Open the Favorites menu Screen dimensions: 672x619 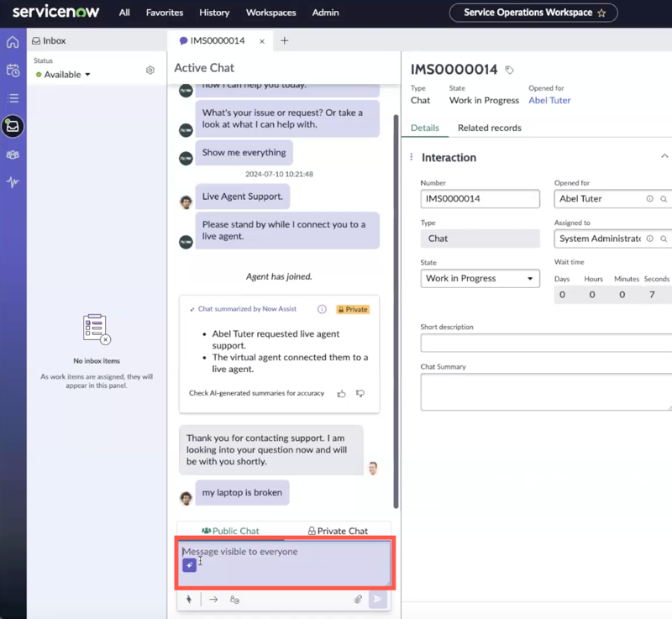(164, 13)
